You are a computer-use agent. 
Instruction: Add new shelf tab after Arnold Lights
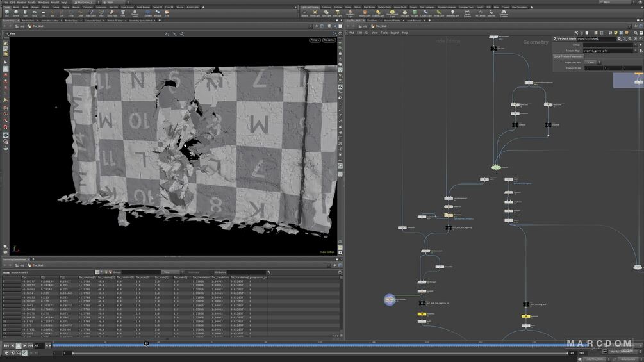tap(203, 8)
